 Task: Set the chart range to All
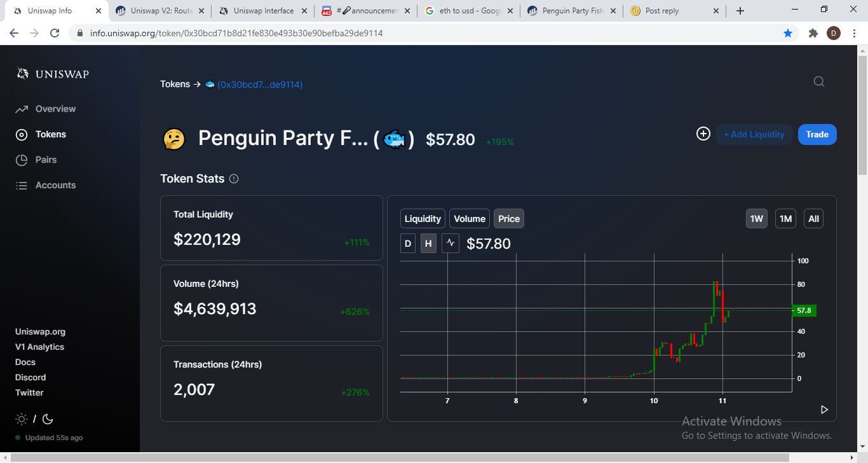(x=813, y=219)
